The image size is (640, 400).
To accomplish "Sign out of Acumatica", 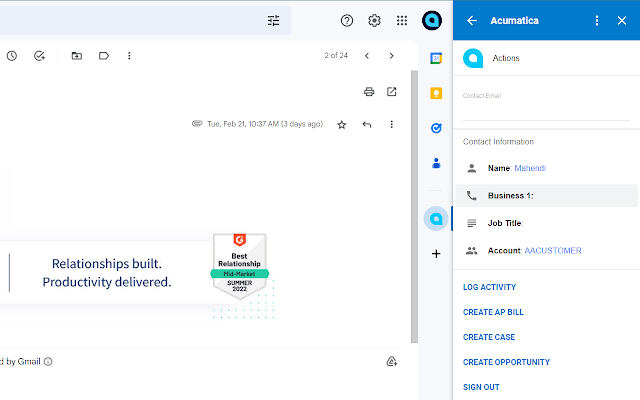I will (x=481, y=387).
